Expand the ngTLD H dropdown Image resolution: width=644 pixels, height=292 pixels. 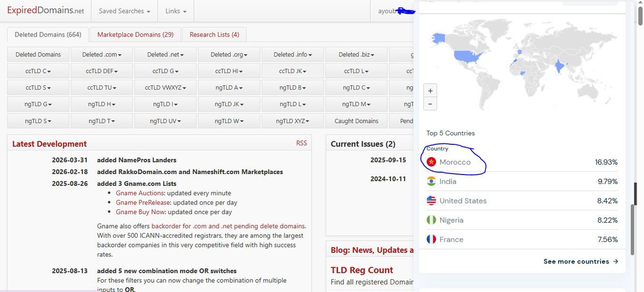tap(102, 104)
